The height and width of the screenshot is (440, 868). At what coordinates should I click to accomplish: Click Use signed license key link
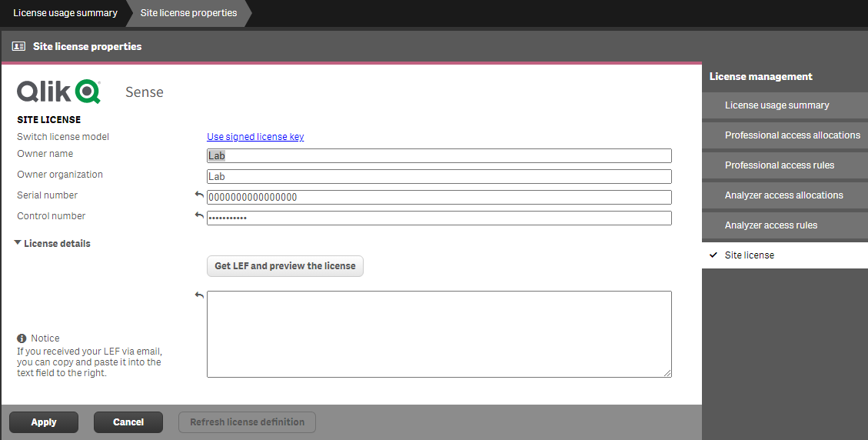point(255,137)
